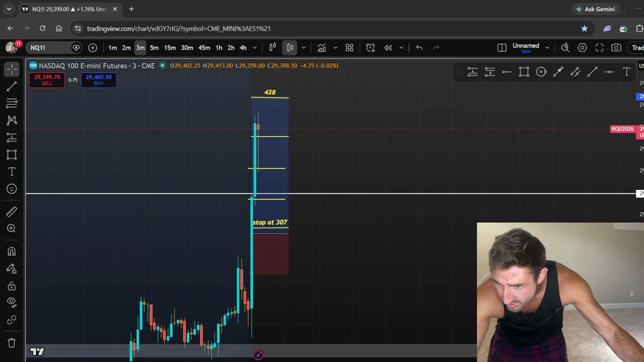
Task: Open the indicator templates grid
Action: 349,48
